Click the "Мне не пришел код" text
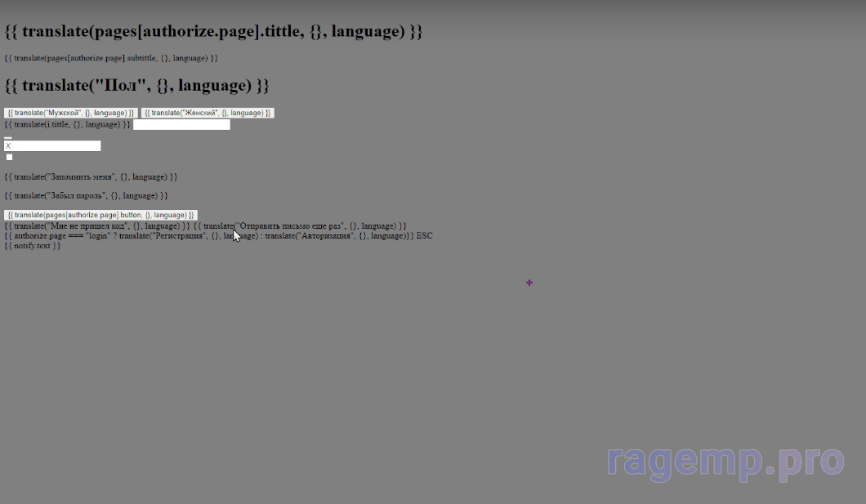Image resolution: width=866 pixels, height=504 pixels. (x=96, y=225)
